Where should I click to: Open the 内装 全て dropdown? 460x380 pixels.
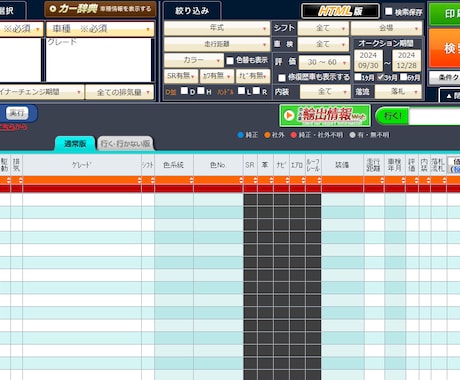[325, 92]
